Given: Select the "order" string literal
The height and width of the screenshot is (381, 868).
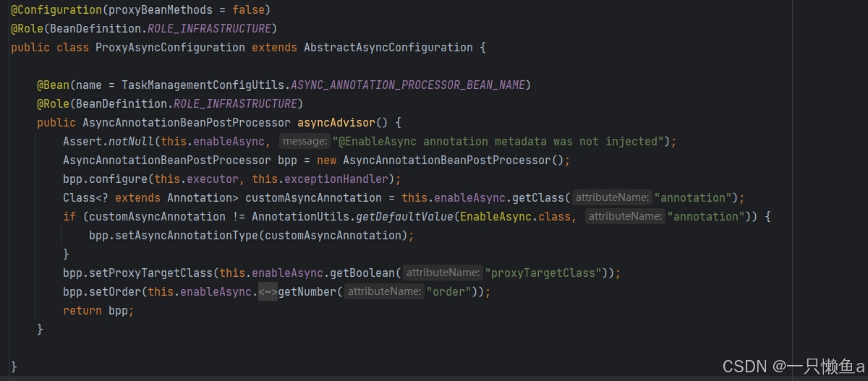Looking at the screenshot, I should point(448,292).
